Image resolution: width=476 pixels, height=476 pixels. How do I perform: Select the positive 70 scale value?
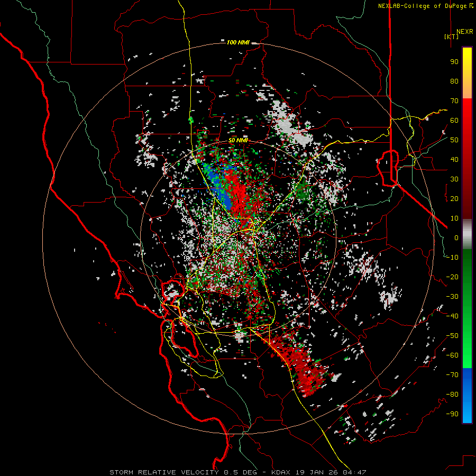tap(454, 101)
